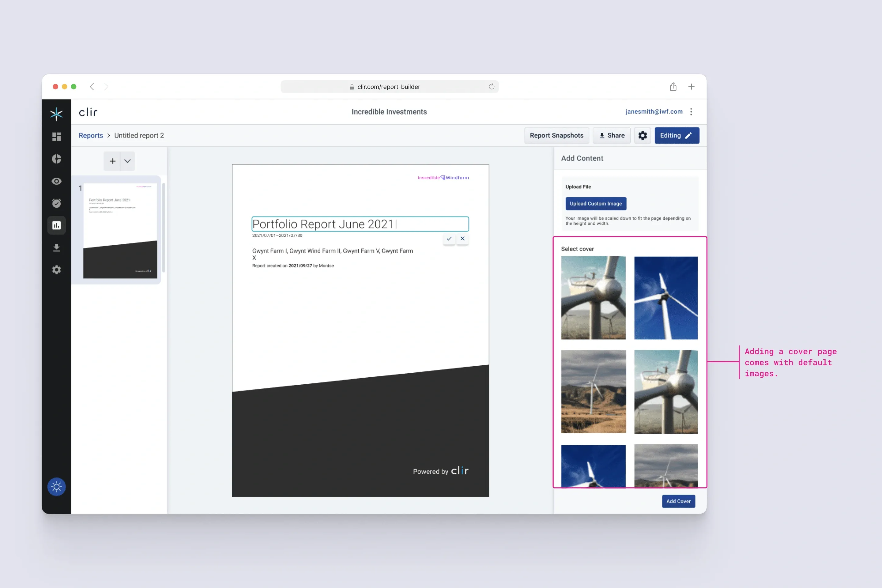Screen dimensions: 882x588
Task: Click the browser share icon
Action: (673, 87)
